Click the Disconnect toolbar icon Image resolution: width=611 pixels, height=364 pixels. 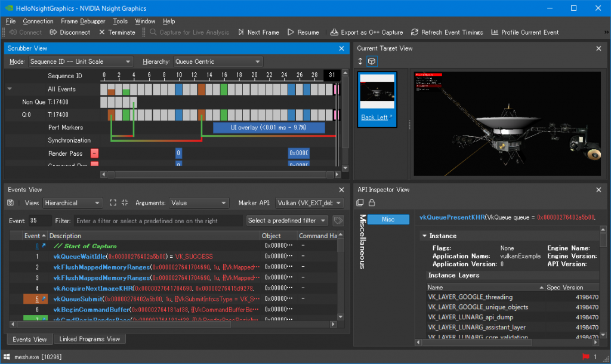(53, 32)
